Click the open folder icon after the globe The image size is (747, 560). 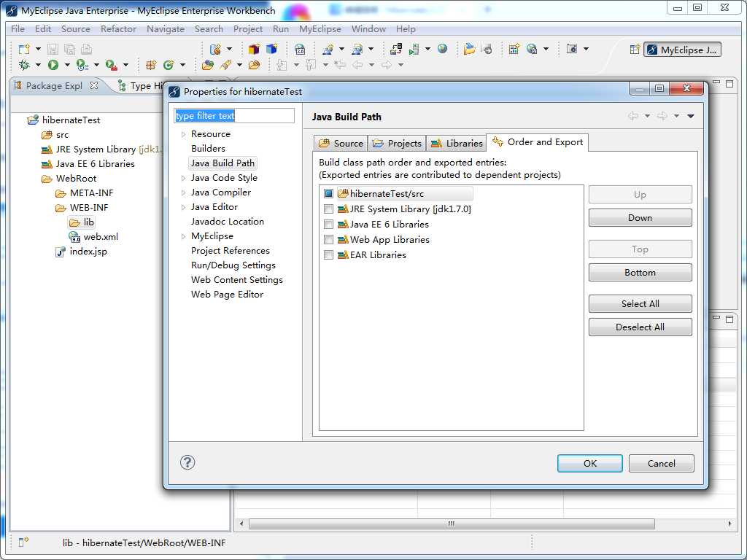pos(469,49)
